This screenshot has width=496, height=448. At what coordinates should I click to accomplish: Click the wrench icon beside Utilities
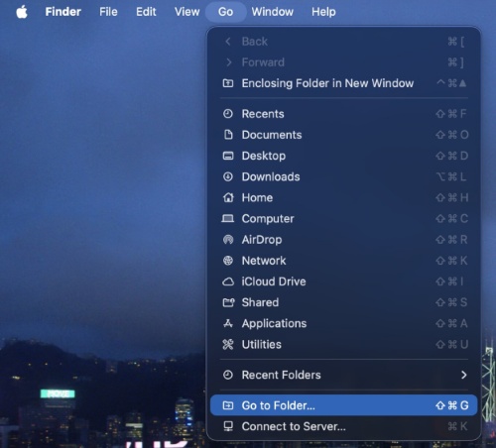click(228, 344)
